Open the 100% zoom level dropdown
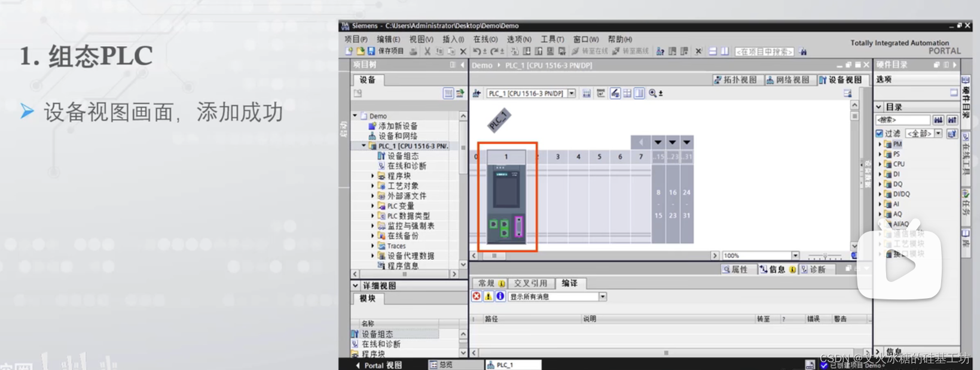 [x=795, y=256]
